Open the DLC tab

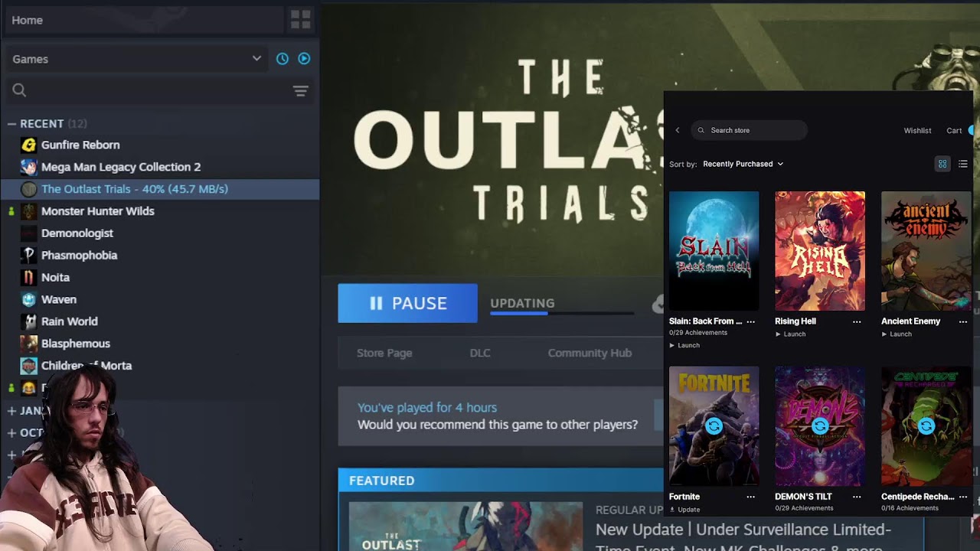[480, 353]
